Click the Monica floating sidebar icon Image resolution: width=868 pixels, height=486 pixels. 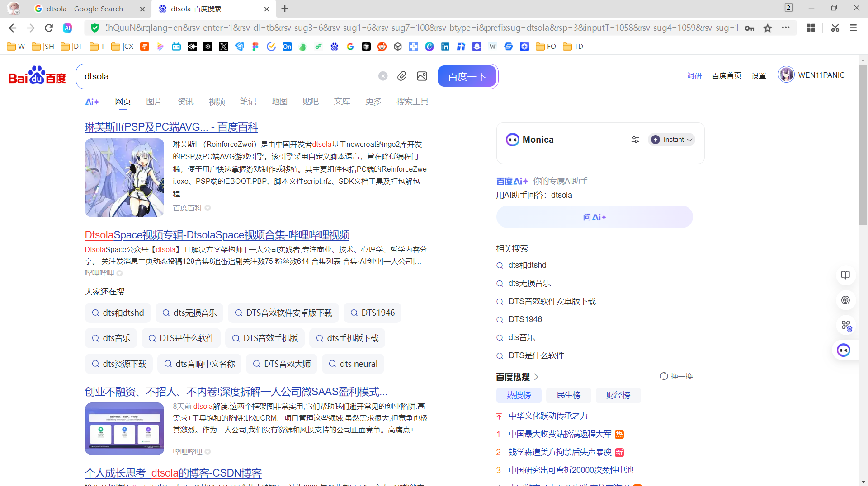[844, 350]
